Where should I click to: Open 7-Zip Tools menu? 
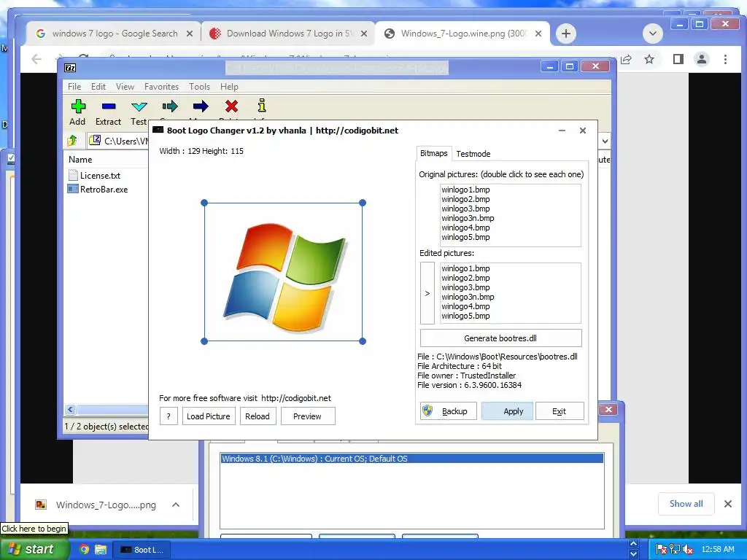pyautogui.click(x=199, y=87)
